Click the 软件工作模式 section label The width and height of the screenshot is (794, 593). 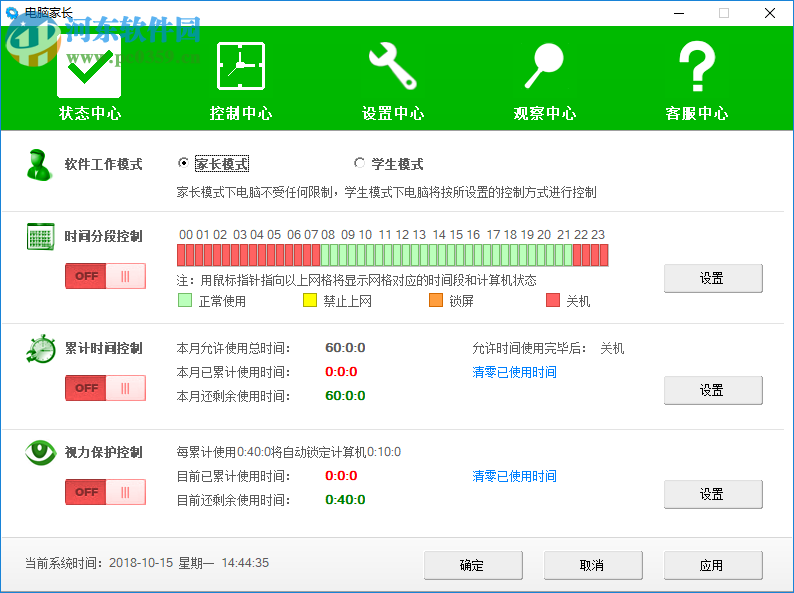(x=103, y=165)
